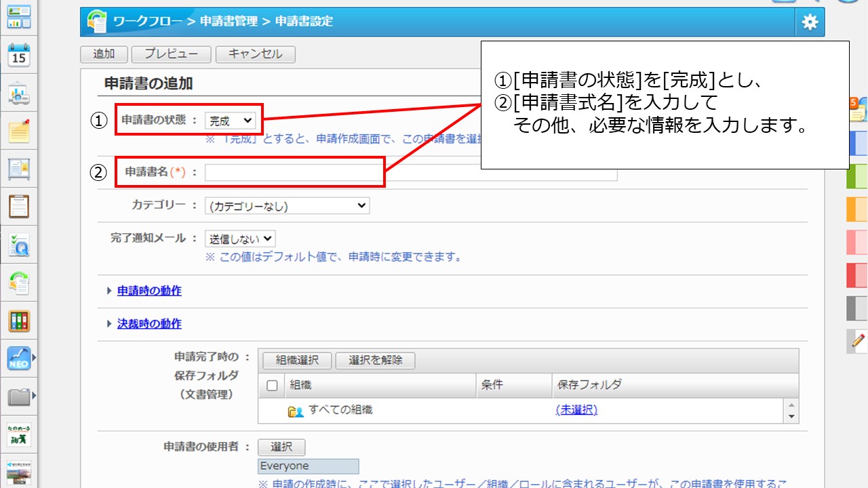Click the yellow sticky note icon in sidebar
The width and height of the screenshot is (868, 488).
(19, 131)
